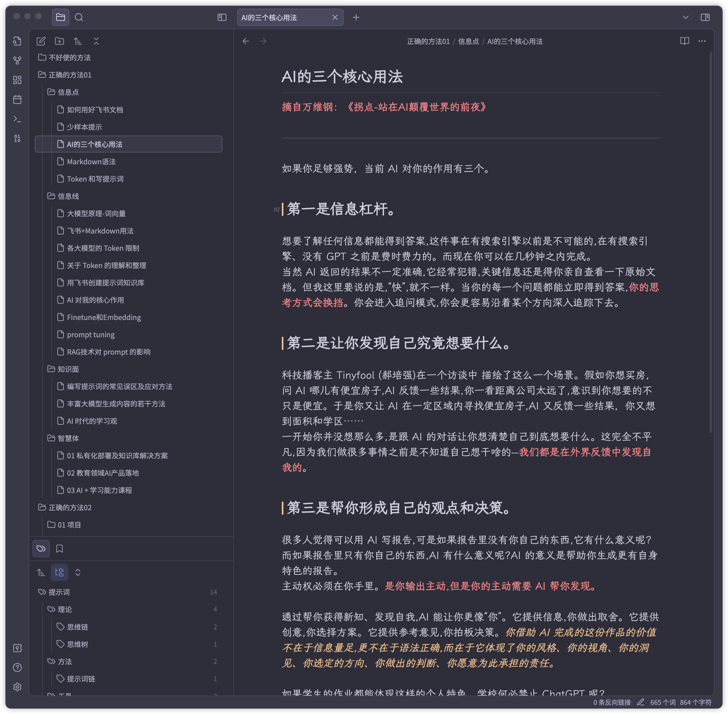Select the AI的三个核心用法 tab
The image size is (728, 714).
tap(290, 17)
